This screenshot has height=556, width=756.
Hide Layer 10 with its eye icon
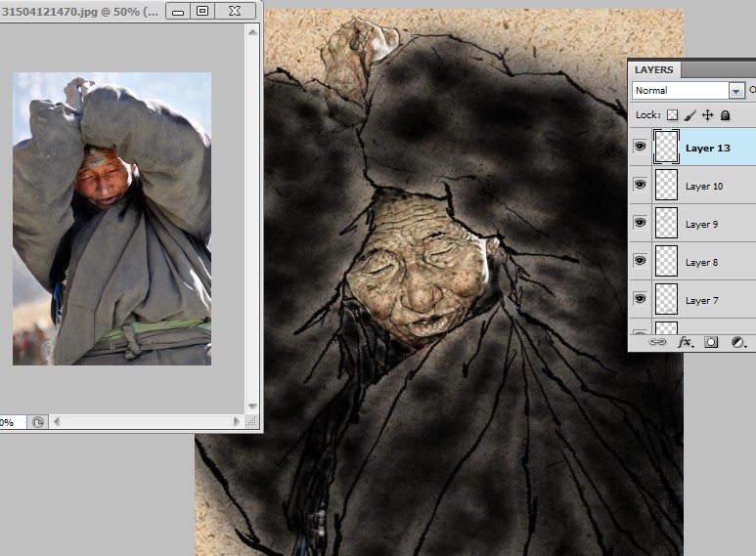640,185
